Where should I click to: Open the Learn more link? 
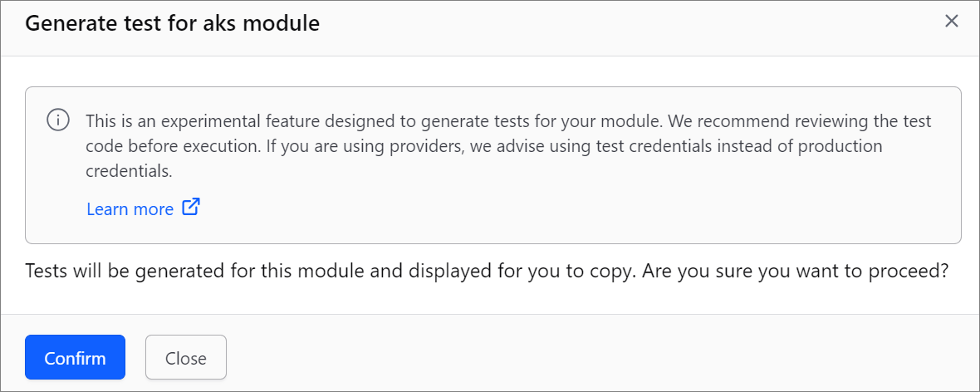(x=143, y=208)
